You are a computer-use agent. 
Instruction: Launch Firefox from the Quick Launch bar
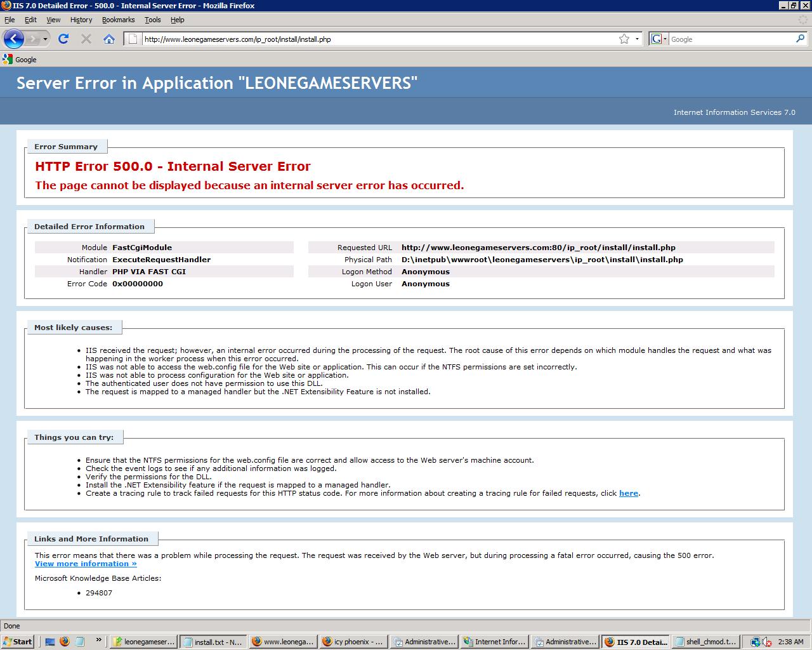[65, 641]
